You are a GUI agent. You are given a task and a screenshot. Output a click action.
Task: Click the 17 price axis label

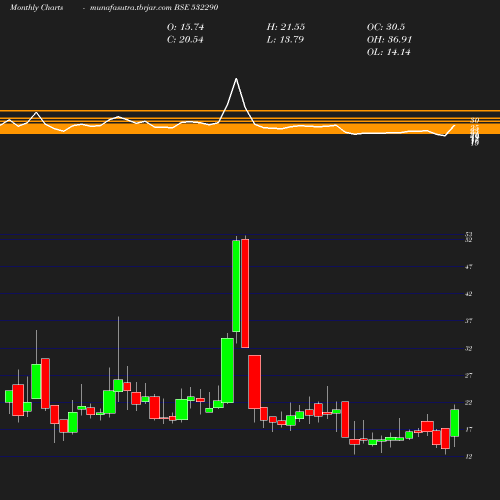click(x=469, y=429)
